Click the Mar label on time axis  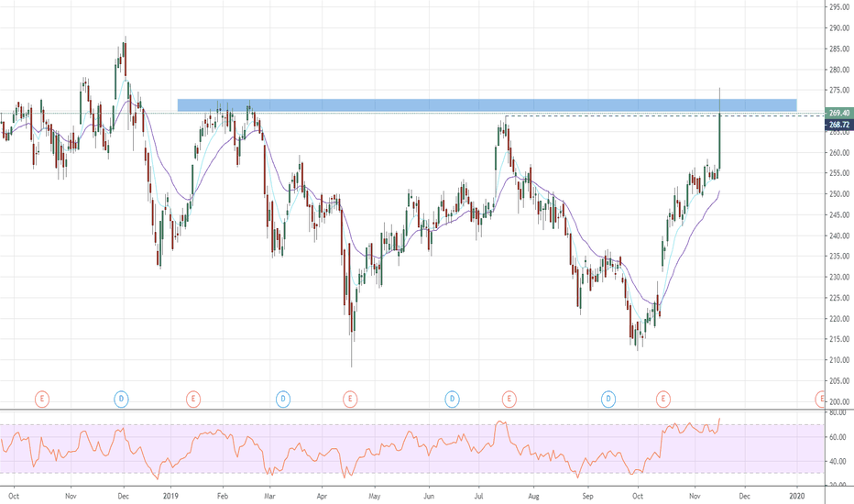click(x=269, y=496)
